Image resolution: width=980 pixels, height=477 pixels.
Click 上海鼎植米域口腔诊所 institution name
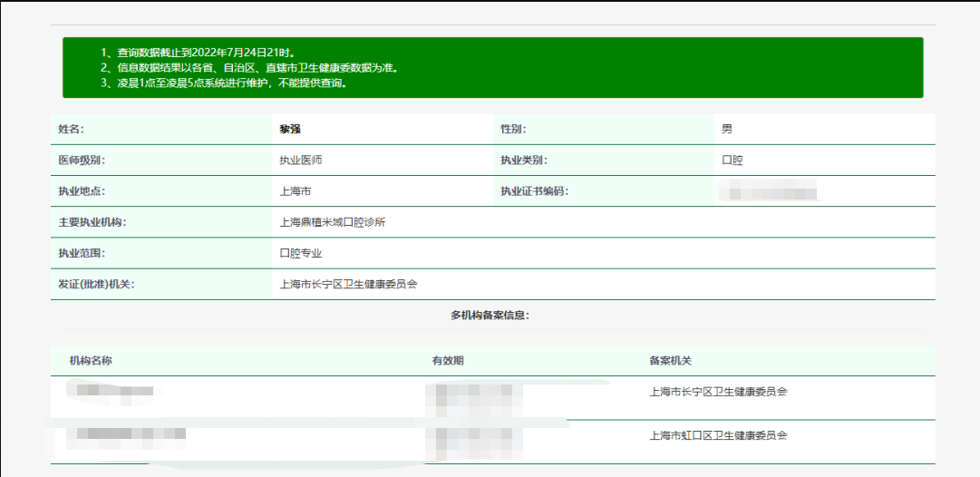click(x=333, y=222)
